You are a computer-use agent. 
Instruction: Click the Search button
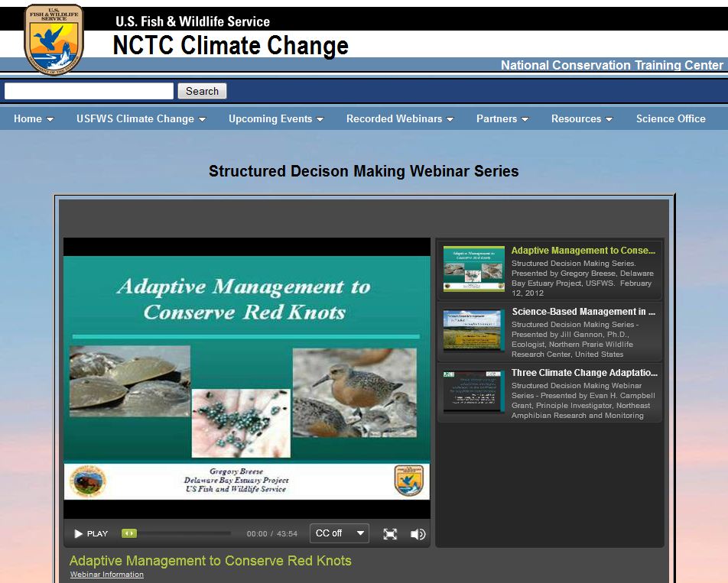(202, 91)
